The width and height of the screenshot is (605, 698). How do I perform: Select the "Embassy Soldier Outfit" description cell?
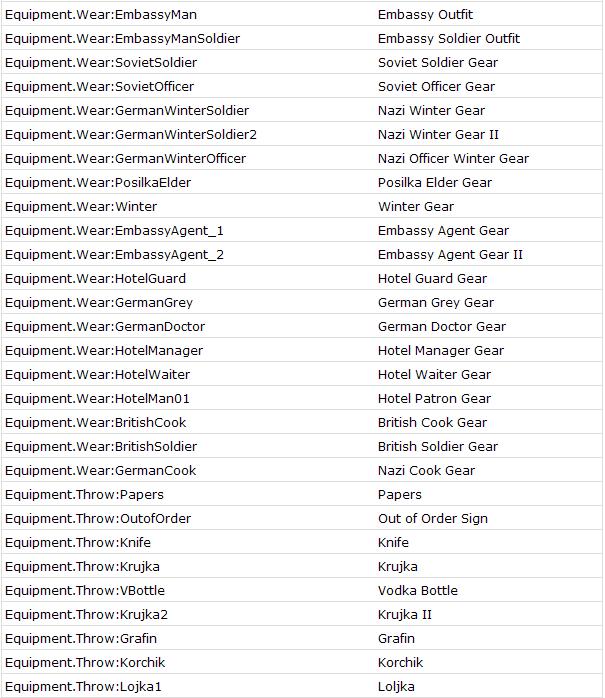(449, 39)
